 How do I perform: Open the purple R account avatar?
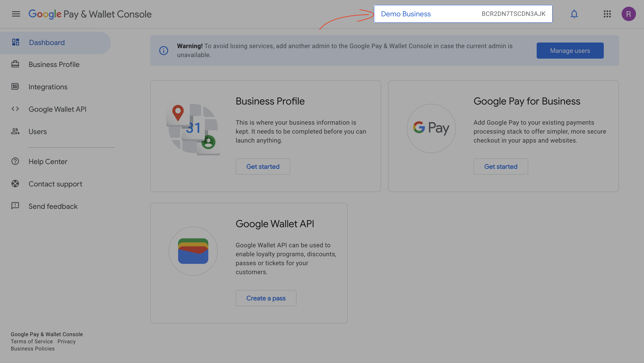click(x=629, y=14)
